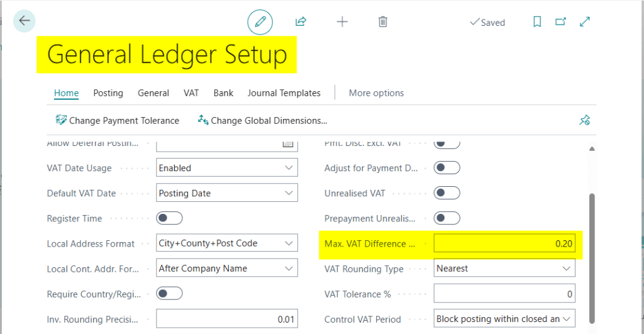Click the pin action bar icon
Screen dimensions: 644x334
coord(584,120)
